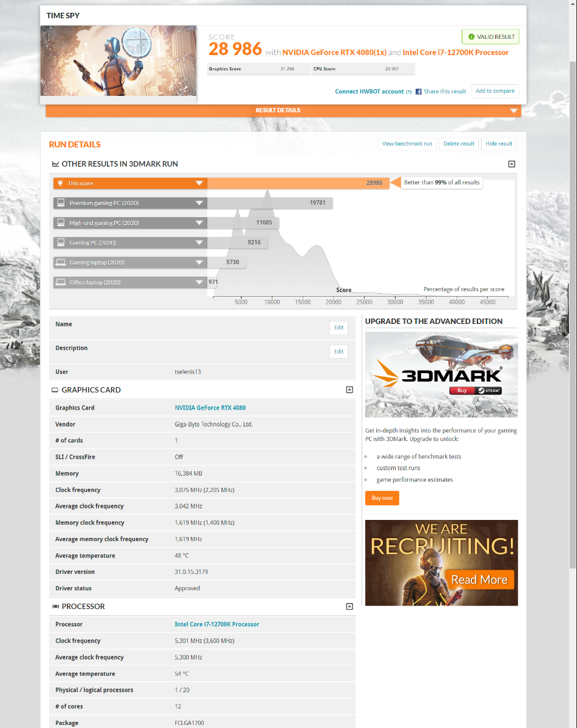The image size is (577, 728).
Task: Click the Memory value 16,384 MB
Action: [189, 474]
